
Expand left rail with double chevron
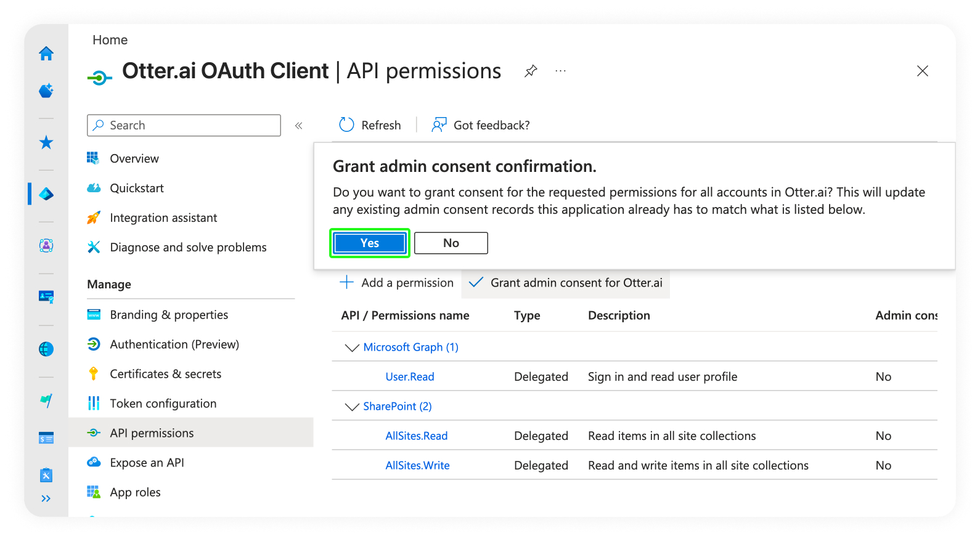tap(46, 498)
